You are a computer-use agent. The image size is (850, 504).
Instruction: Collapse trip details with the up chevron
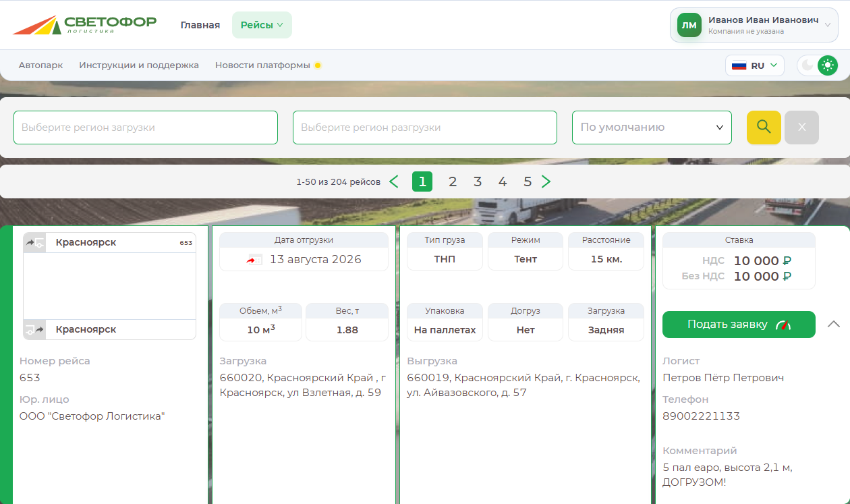(x=833, y=325)
